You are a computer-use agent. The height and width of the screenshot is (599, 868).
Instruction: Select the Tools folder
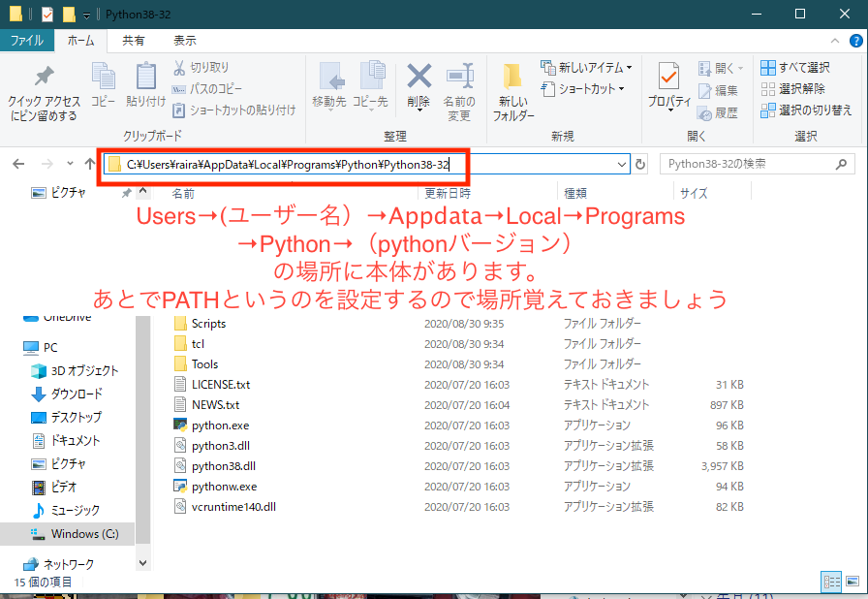point(197,364)
